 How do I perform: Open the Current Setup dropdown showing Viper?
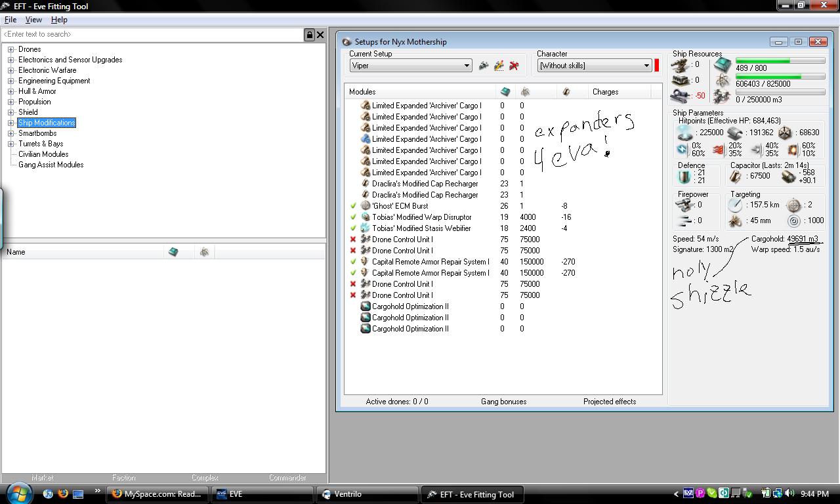click(x=410, y=66)
